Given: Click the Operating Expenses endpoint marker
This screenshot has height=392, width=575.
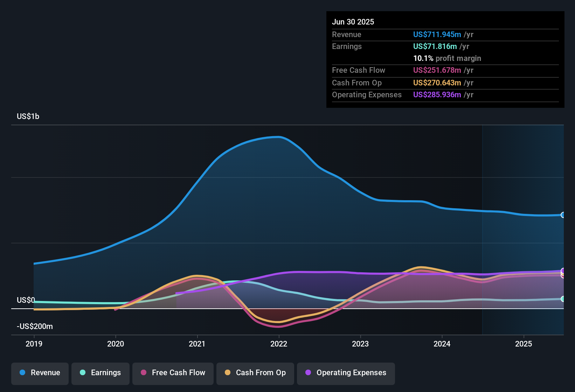Looking at the screenshot, I should click(x=563, y=271).
